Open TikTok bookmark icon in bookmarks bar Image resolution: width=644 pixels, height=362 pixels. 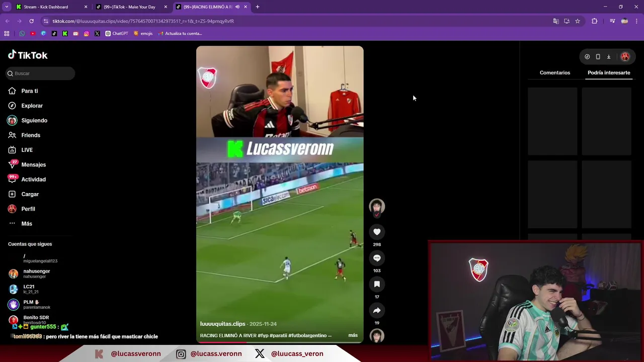[54, 34]
